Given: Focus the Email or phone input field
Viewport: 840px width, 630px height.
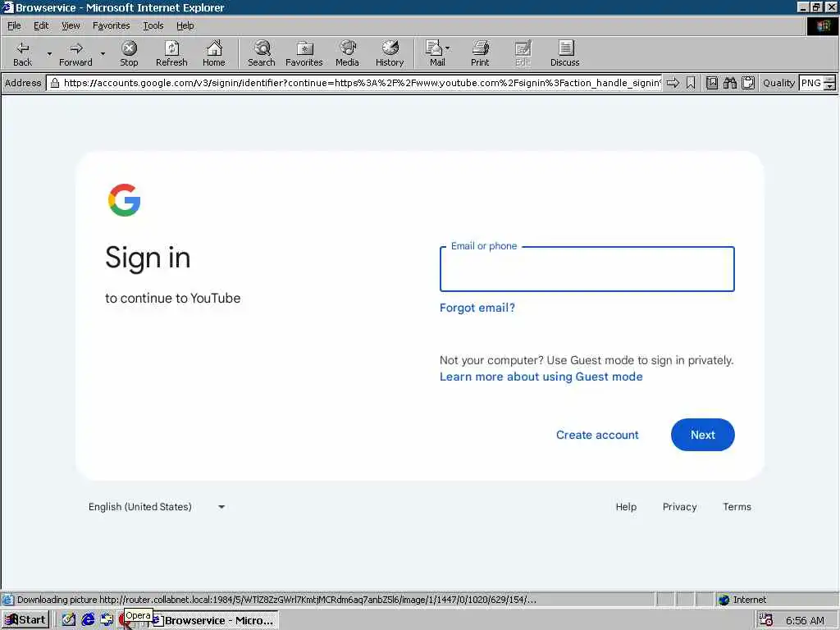Looking at the screenshot, I should (x=587, y=269).
